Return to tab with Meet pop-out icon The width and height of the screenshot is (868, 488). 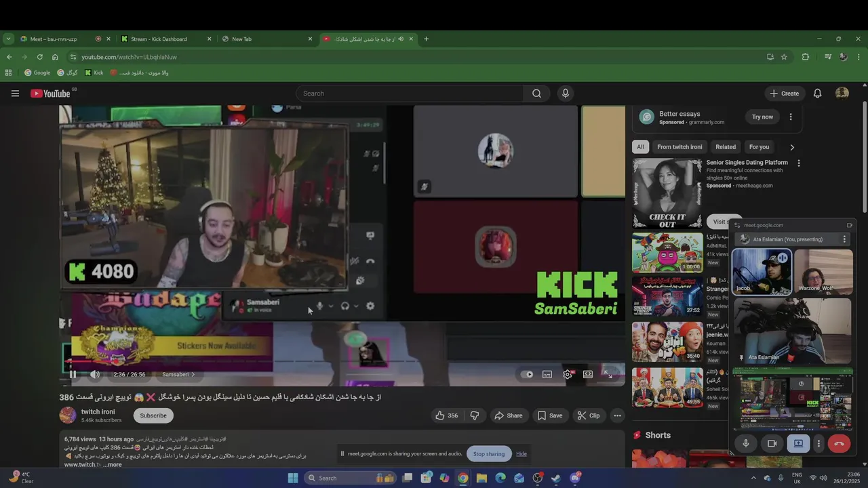click(x=849, y=225)
